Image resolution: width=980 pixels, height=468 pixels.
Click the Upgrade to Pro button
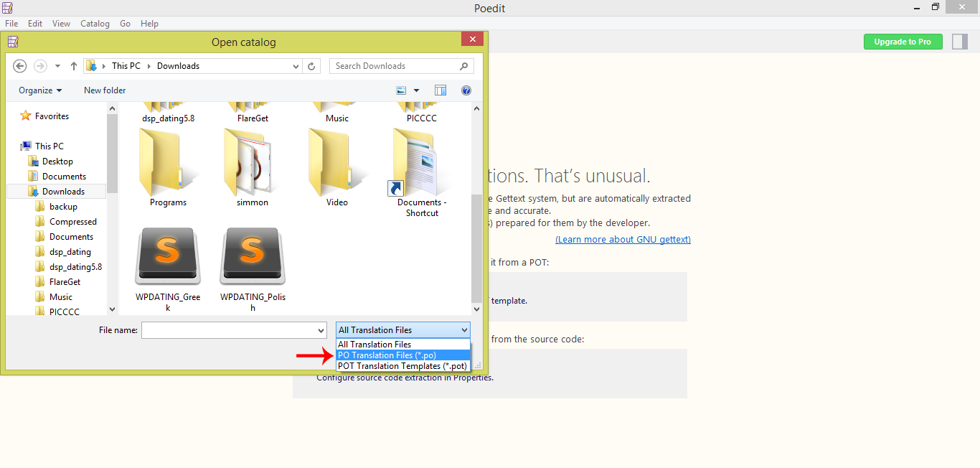[903, 42]
